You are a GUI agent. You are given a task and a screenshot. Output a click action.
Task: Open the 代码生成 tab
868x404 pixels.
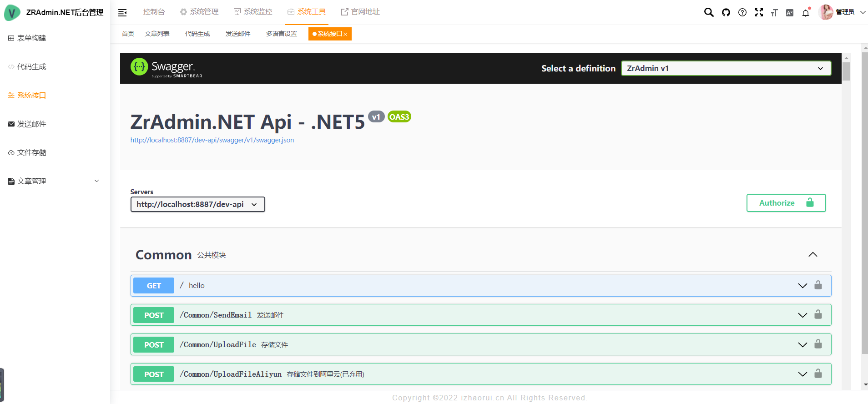[197, 34]
